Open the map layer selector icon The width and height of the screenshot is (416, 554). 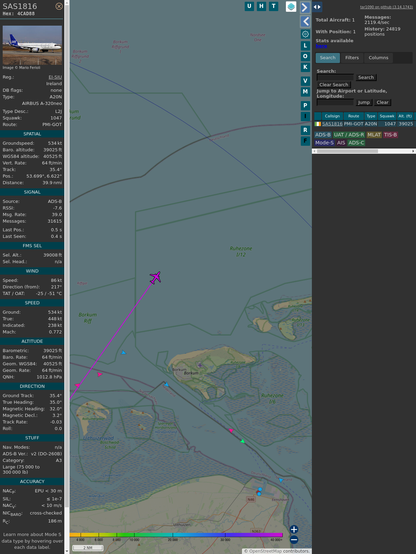pos(291,7)
